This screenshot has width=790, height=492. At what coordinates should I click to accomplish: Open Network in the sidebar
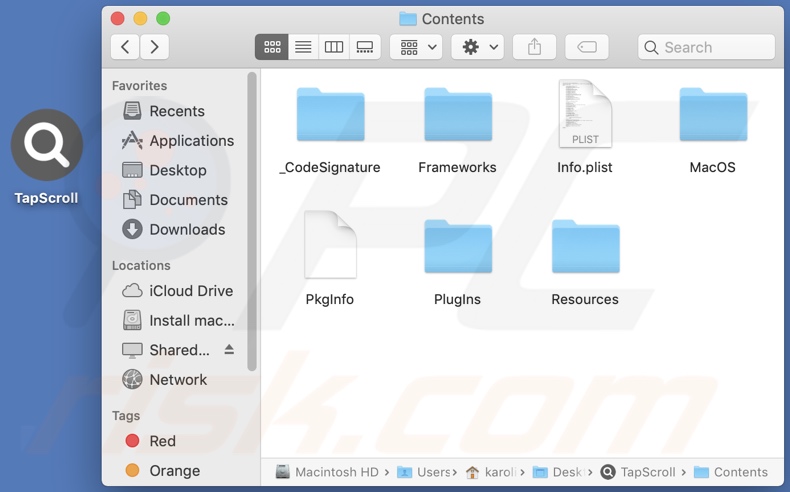[x=164, y=380]
